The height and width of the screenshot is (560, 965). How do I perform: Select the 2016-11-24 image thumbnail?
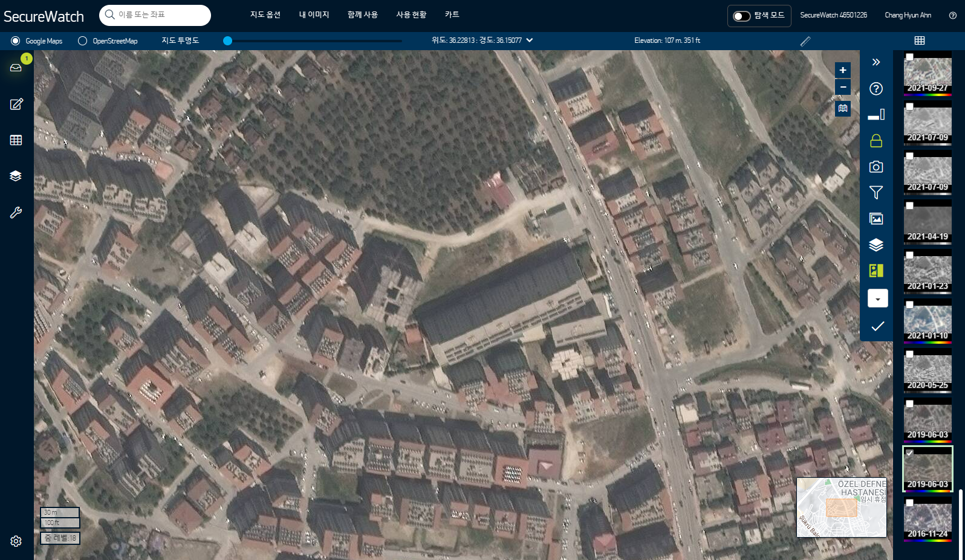tap(928, 519)
